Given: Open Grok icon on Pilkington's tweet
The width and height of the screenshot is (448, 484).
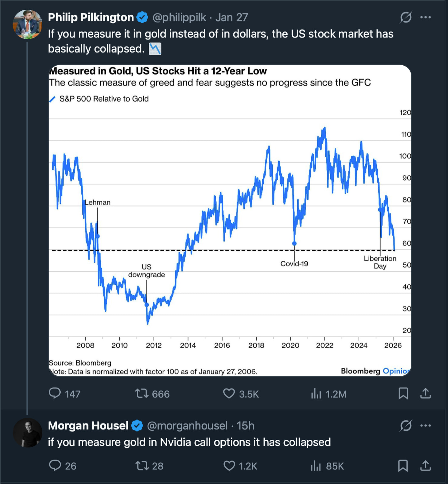Looking at the screenshot, I should pyautogui.click(x=405, y=17).
